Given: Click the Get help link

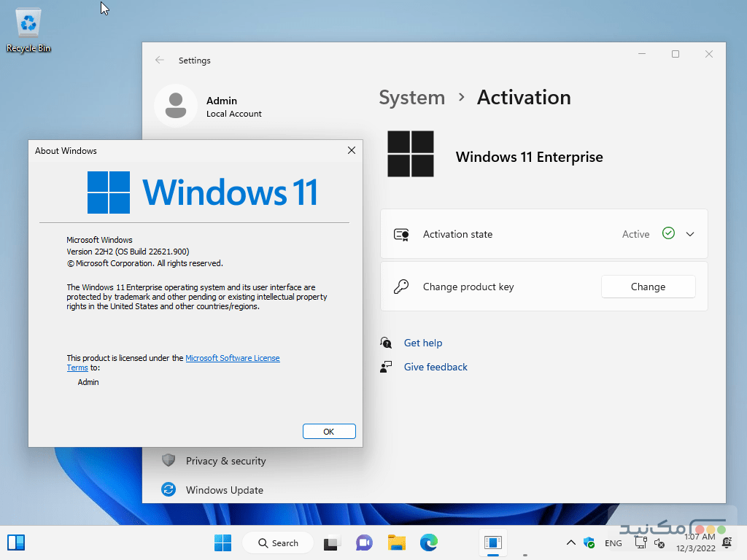Looking at the screenshot, I should [x=423, y=343].
